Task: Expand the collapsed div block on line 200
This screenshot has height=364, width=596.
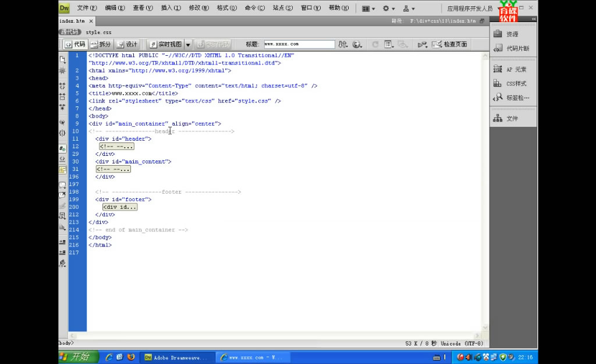Action: (120, 207)
